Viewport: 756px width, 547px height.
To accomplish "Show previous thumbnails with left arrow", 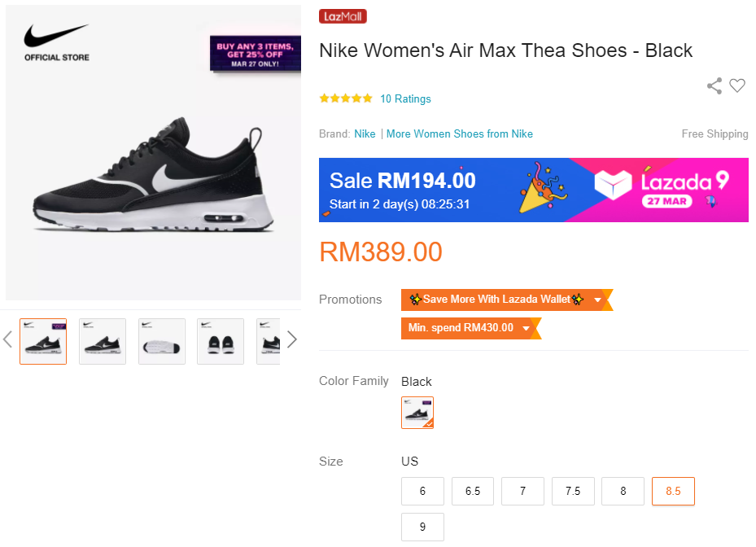I will tap(8, 339).
